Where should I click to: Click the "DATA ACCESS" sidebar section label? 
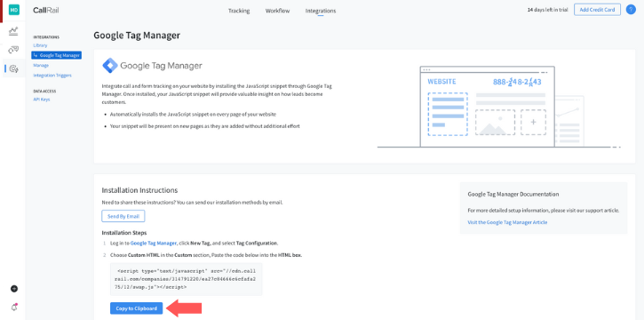click(44, 92)
